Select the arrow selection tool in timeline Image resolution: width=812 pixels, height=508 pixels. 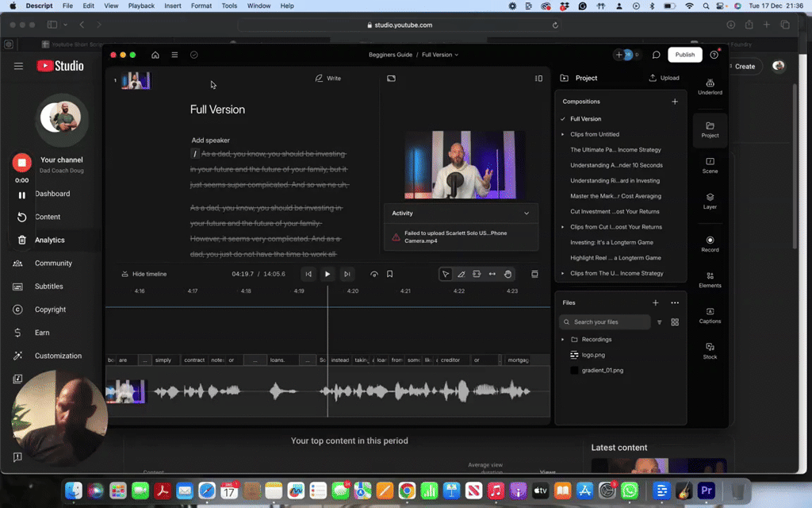pos(446,274)
